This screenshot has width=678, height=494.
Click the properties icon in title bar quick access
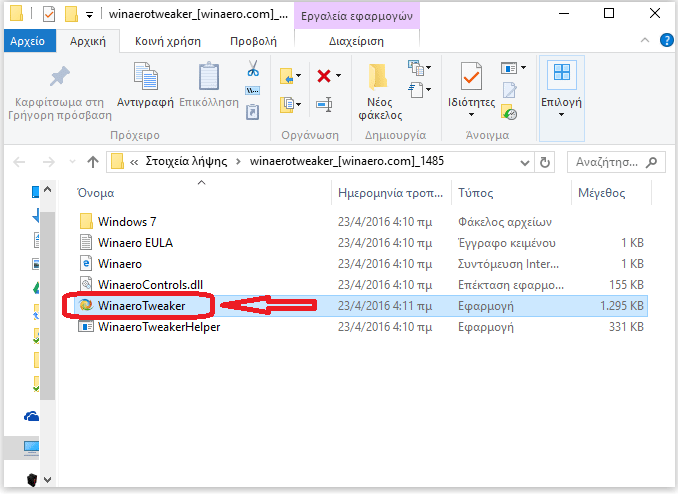tap(49, 14)
